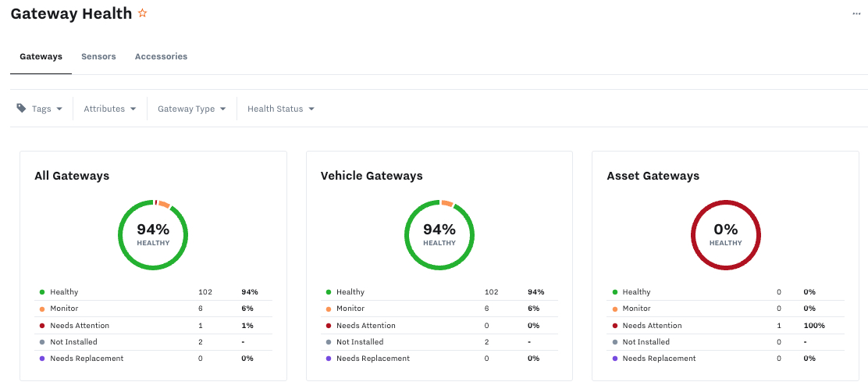Switch to the Gateways tab
This screenshot has height=389, width=868.
click(41, 56)
